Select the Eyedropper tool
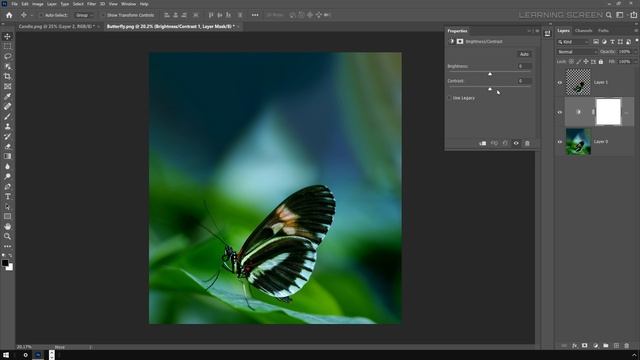640x360 pixels. click(7, 96)
